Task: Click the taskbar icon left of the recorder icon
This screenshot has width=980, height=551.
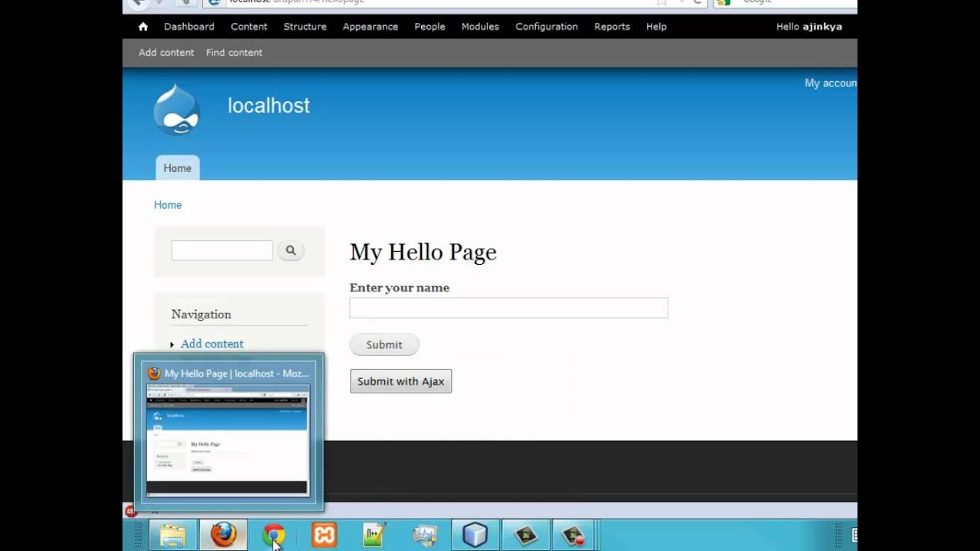Action: (x=526, y=535)
